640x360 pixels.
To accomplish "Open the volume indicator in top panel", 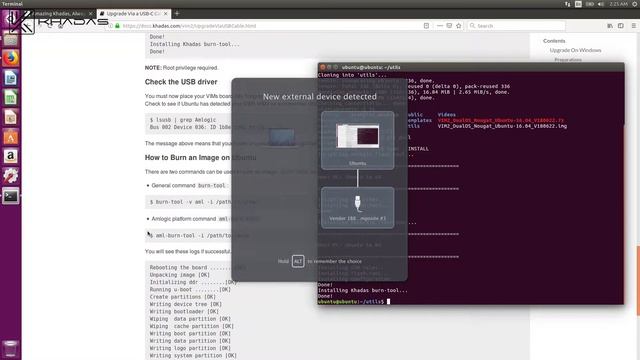I will click(601, 4).
